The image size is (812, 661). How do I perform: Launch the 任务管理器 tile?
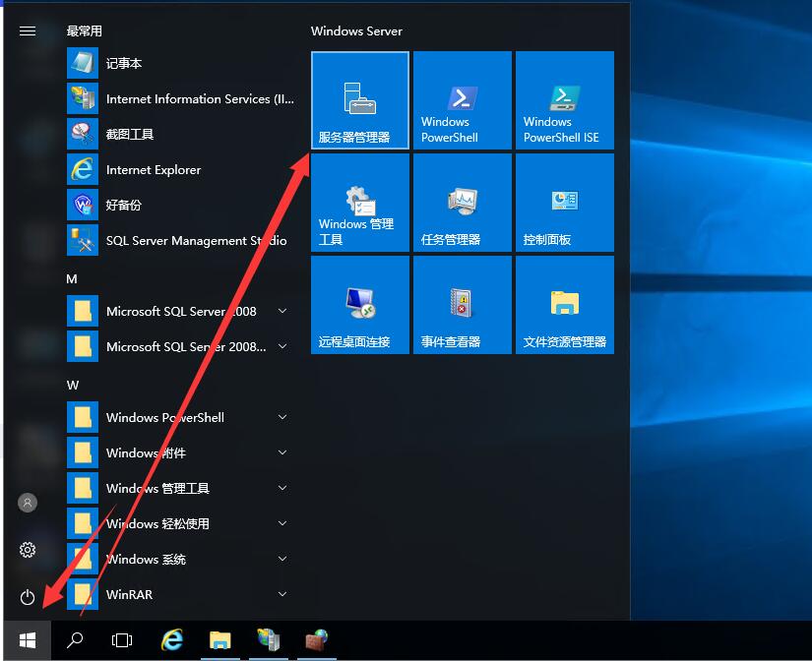click(x=462, y=203)
